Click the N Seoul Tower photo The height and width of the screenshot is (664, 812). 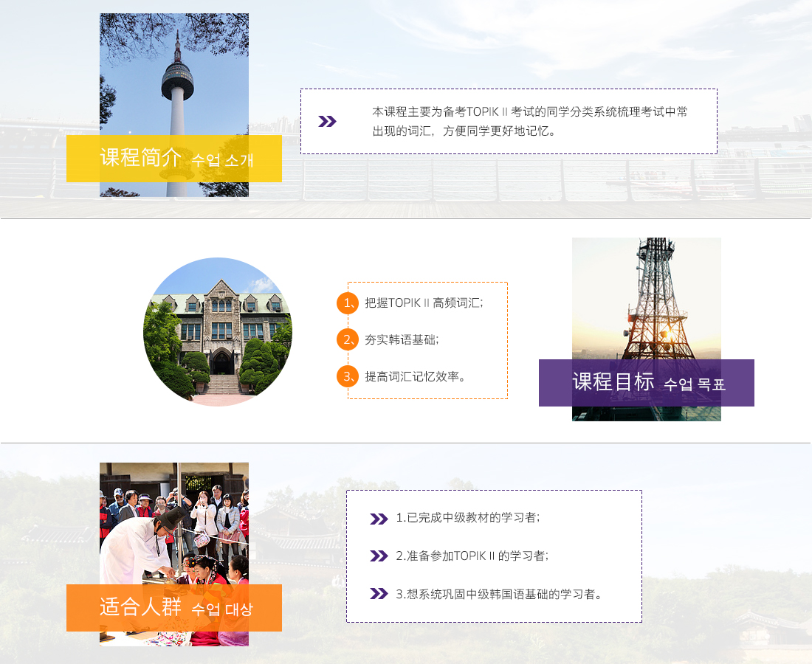(174, 74)
